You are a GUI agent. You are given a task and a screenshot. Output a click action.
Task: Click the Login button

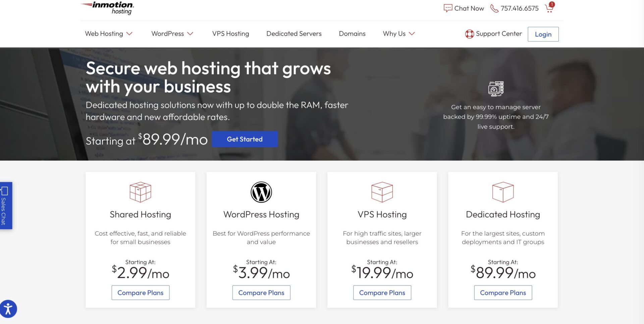(543, 34)
